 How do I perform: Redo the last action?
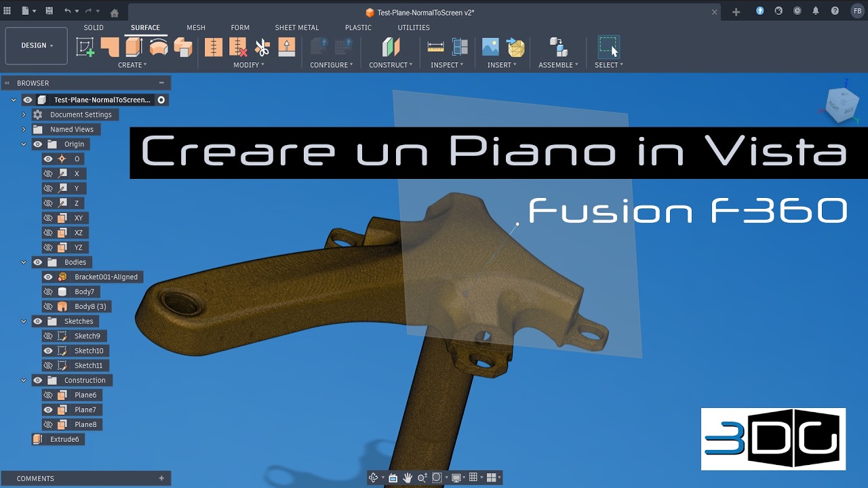(89, 11)
